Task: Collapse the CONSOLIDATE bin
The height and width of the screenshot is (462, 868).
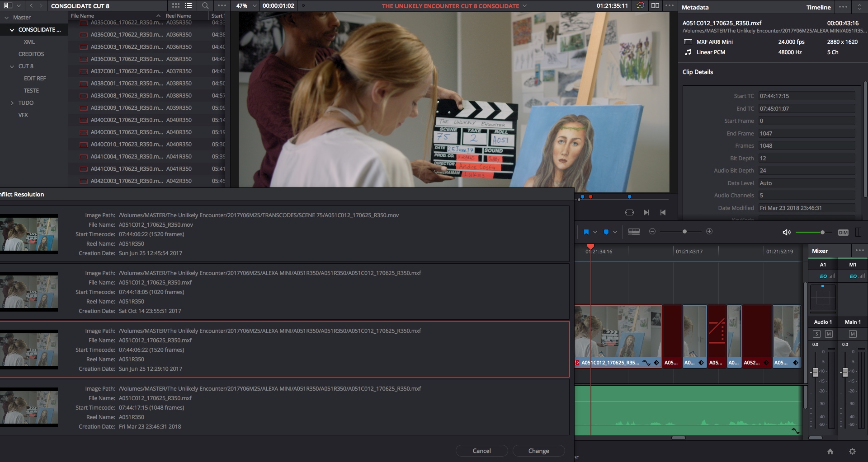Action: 12,30
